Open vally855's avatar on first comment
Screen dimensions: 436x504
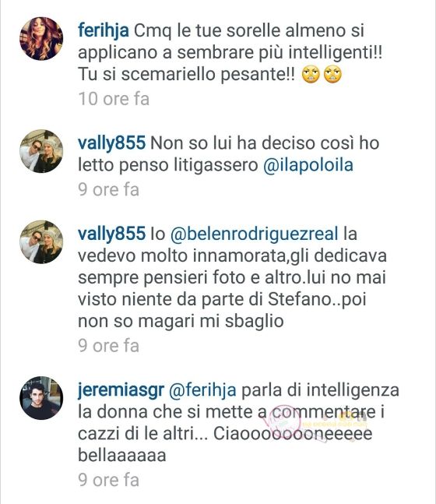[41, 151]
